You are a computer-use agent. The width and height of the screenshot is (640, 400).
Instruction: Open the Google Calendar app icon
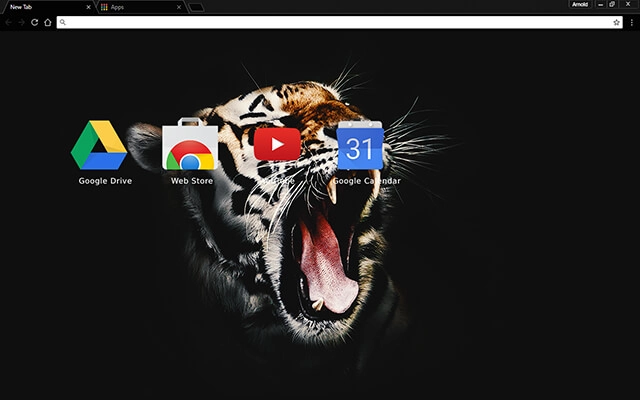[360, 145]
